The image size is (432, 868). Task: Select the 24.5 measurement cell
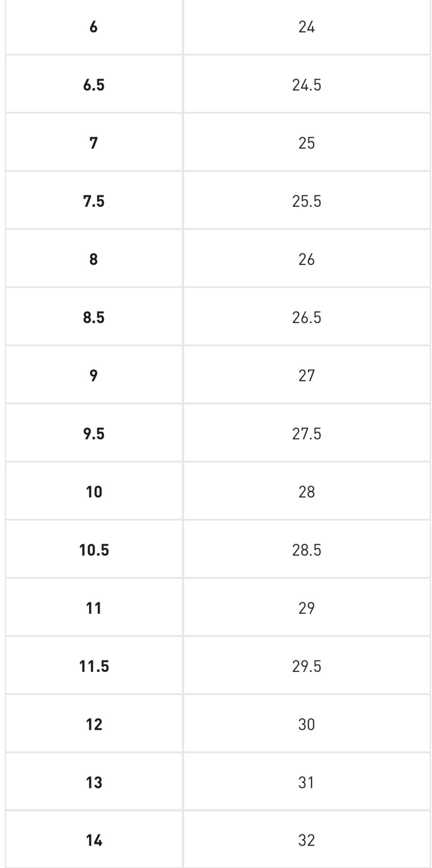coord(307,85)
